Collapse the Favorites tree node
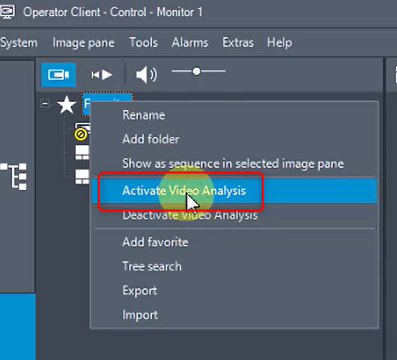Screen dimensions: 397x360 [x=45, y=104]
